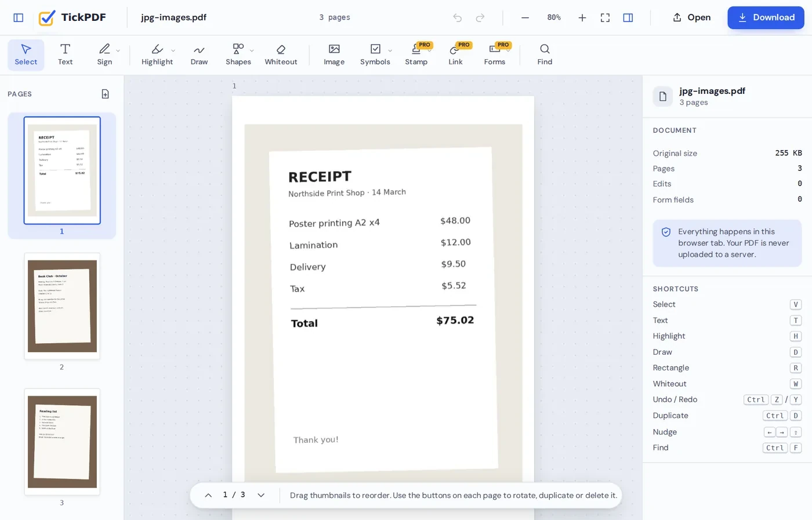
Task: Activate the Highlight tool
Action: point(157,54)
